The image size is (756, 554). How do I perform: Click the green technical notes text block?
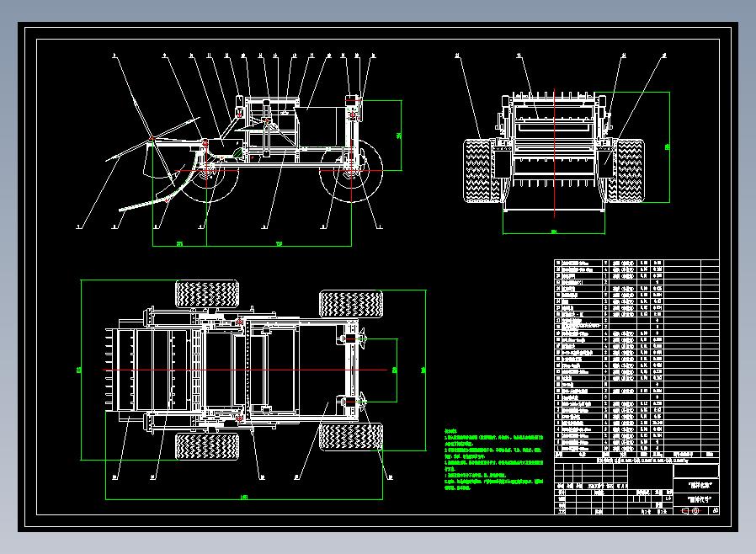[x=494, y=460]
